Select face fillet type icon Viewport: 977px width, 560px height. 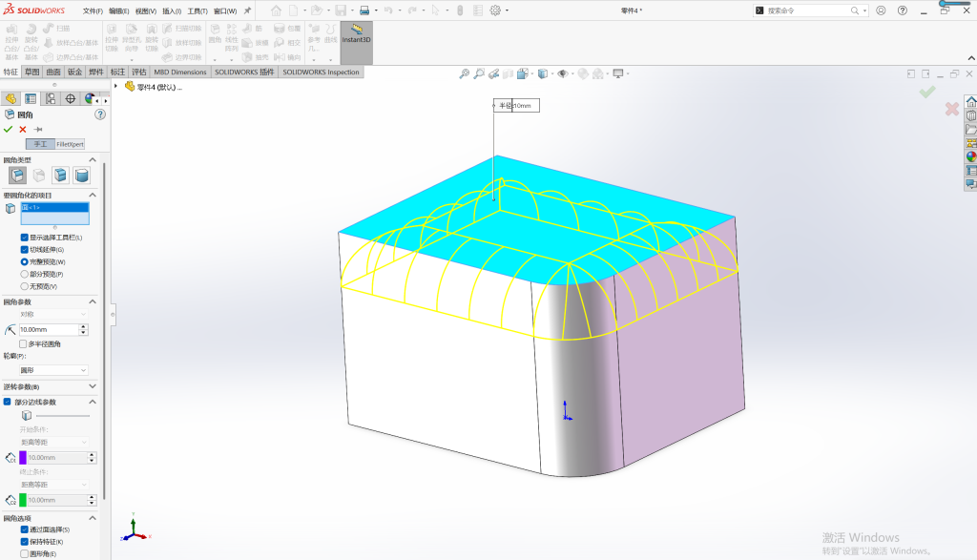60,176
